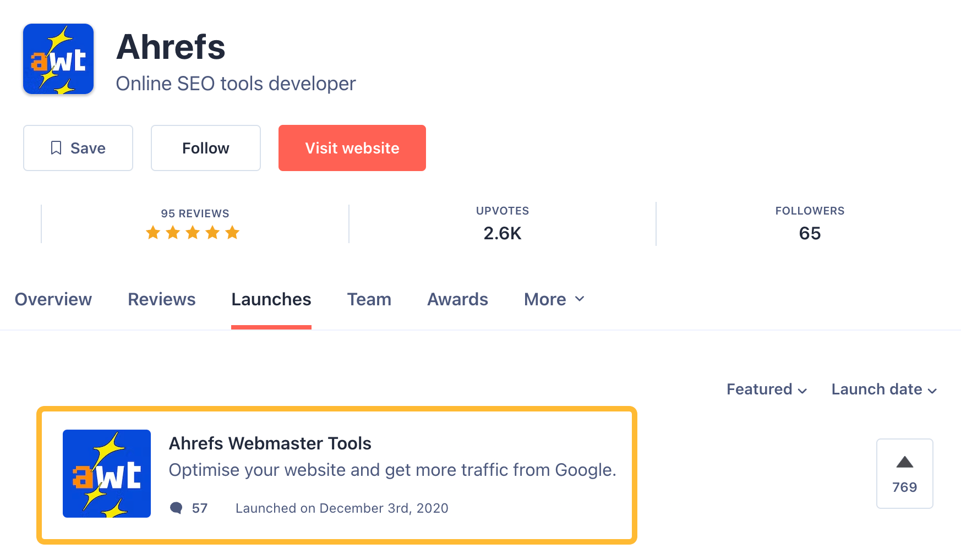Click the Ahrefs Webmaster Tools product thumbnail

tap(107, 474)
